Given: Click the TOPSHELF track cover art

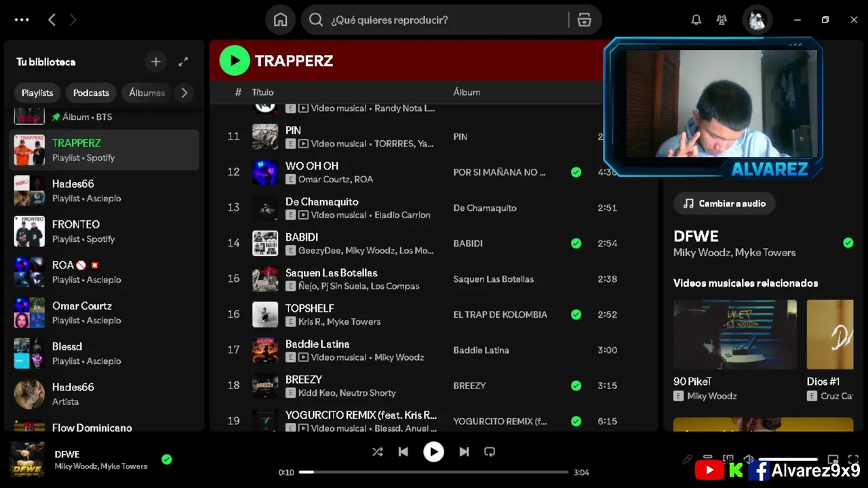Looking at the screenshot, I should (265, 314).
